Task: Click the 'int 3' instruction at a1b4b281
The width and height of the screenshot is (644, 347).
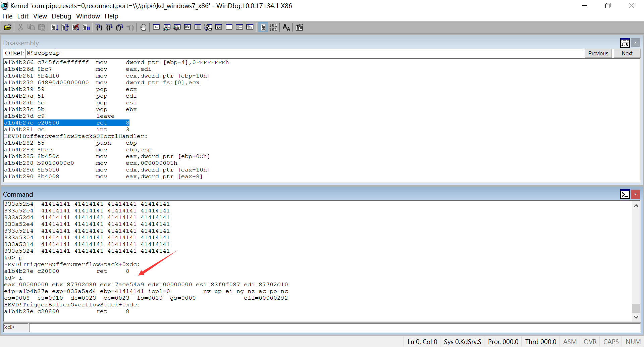Action: 67,130
